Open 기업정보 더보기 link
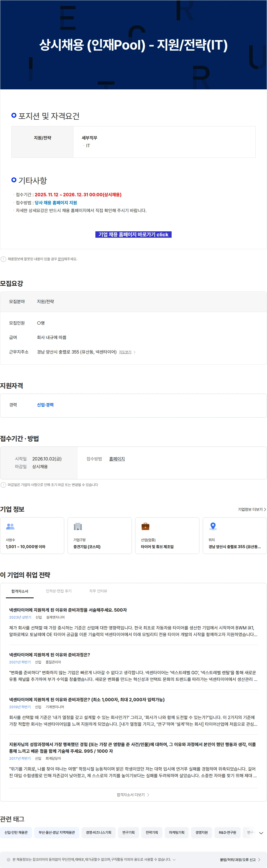This screenshot has width=267, height=868. (252, 509)
